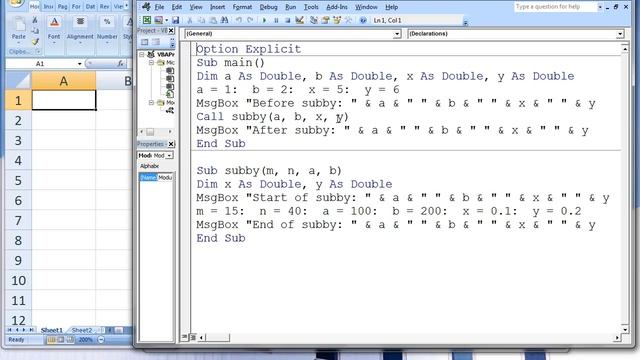Screen dimensions: 640x360
Task: Click Excel zoom out minus button
Action: click(x=101, y=340)
